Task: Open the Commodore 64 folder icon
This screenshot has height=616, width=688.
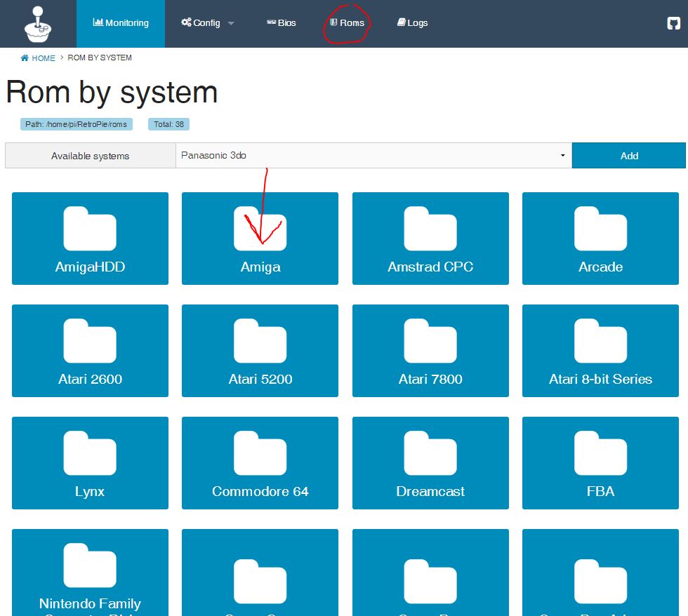Action: coord(260,453)
